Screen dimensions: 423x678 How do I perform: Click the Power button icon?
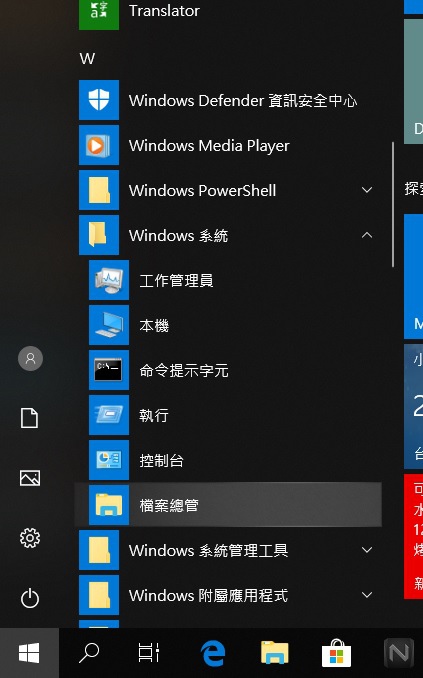(x=30, y=598)
